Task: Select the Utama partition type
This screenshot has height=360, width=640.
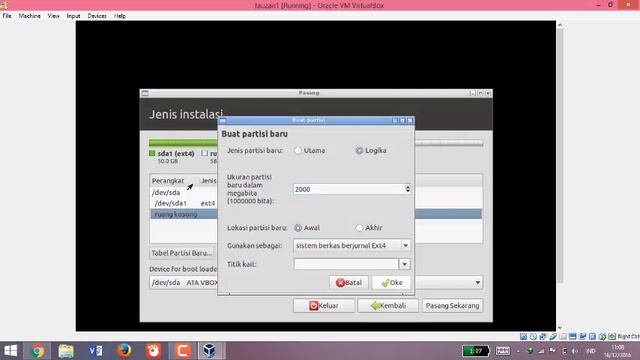Action: coord(298,151)
